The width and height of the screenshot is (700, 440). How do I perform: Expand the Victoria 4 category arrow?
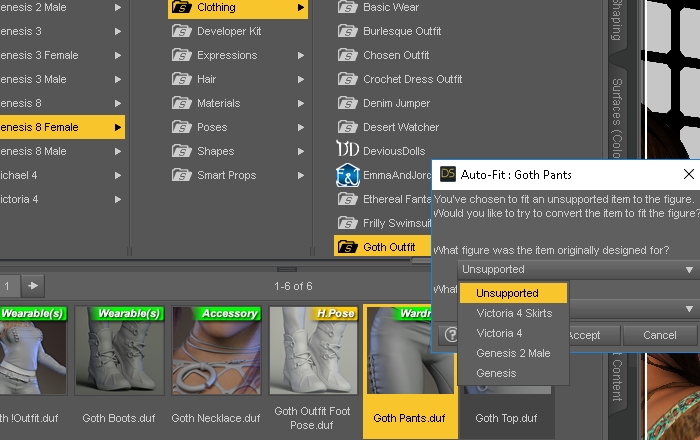(x=117, y=199)
